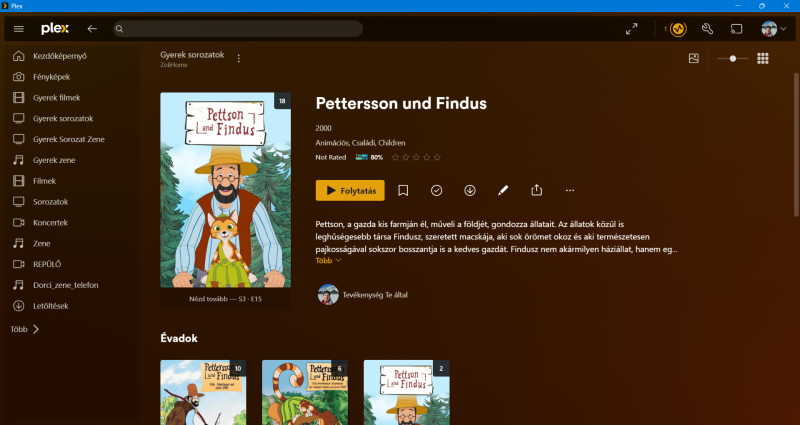Click the year 2000 text
This screenshot has height=425, width=800.
click(323, 128)
